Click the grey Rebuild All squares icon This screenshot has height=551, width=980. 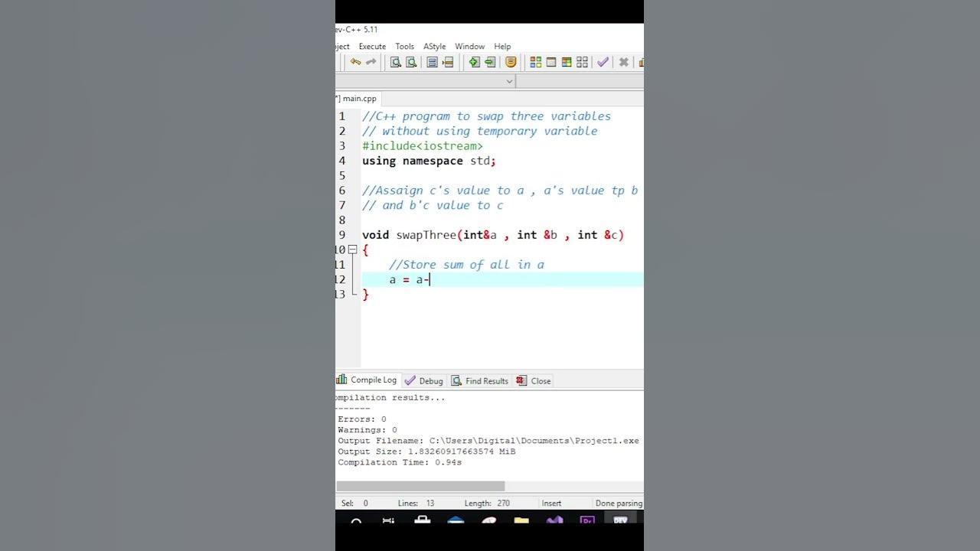[582, 63]
